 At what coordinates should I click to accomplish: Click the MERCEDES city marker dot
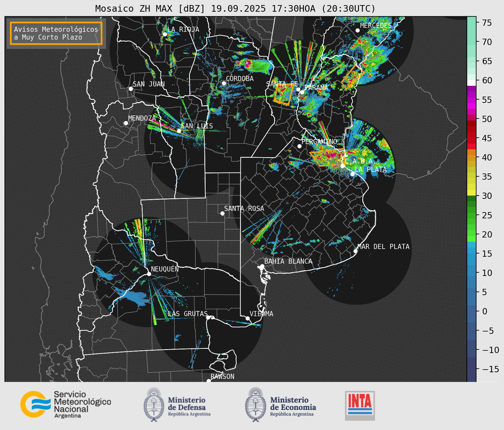pyautogui.click(x=358, y=31)
